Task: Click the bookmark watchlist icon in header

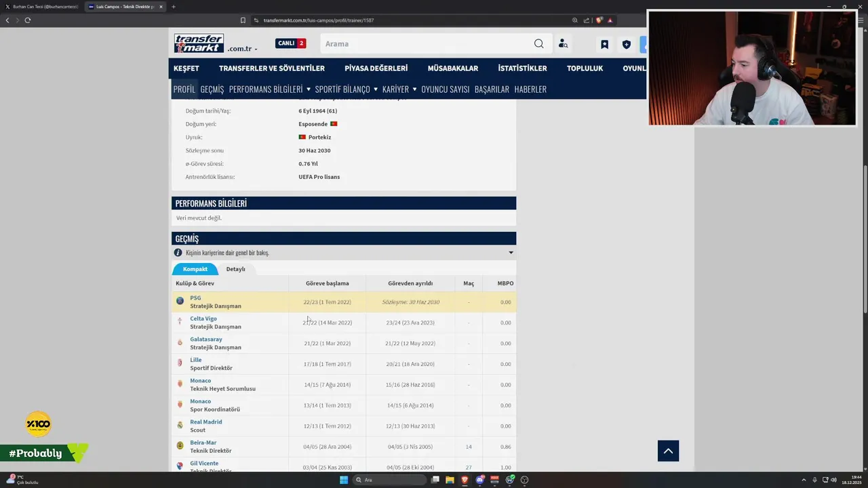Action: click(x=604, y=44)
